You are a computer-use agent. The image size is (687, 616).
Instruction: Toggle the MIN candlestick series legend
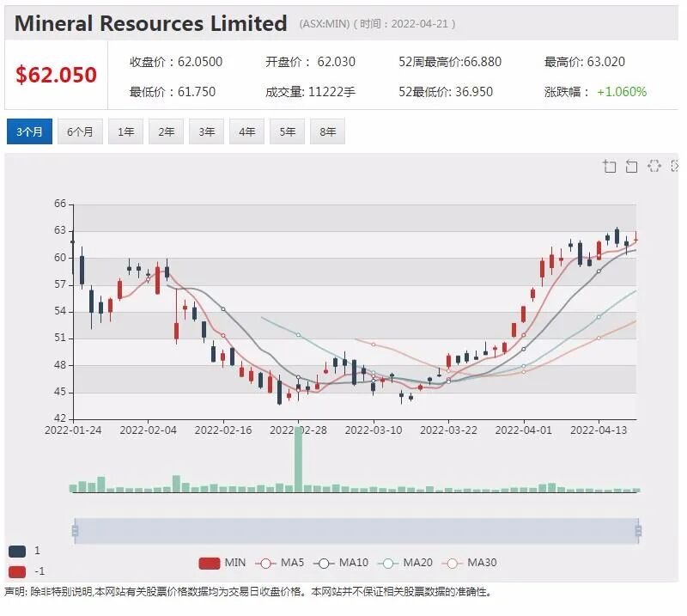tap(222, 563)
